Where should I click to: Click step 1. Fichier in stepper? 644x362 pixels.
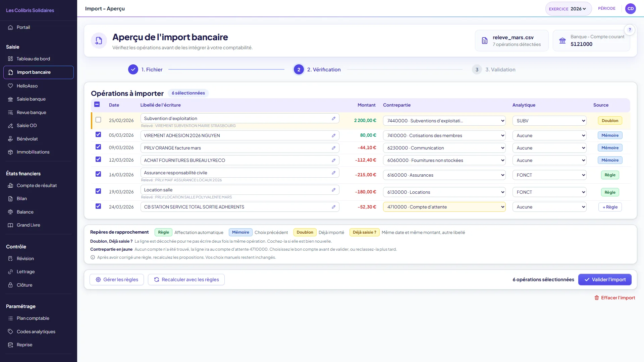[x=145, y=69]
